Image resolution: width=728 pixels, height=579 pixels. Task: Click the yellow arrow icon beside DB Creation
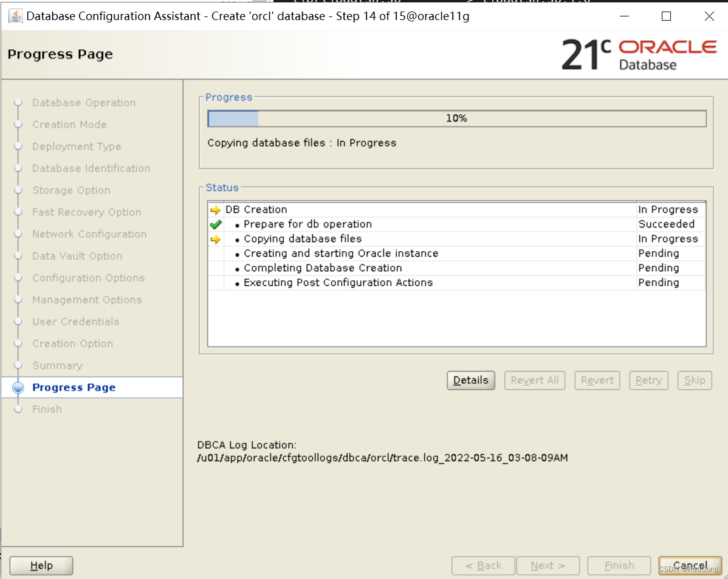pos(216,210)
